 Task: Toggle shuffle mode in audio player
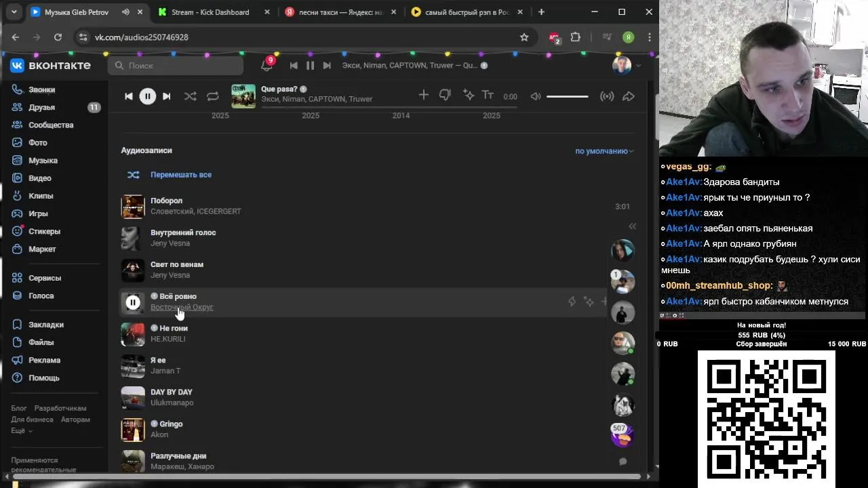pos(191,96)
